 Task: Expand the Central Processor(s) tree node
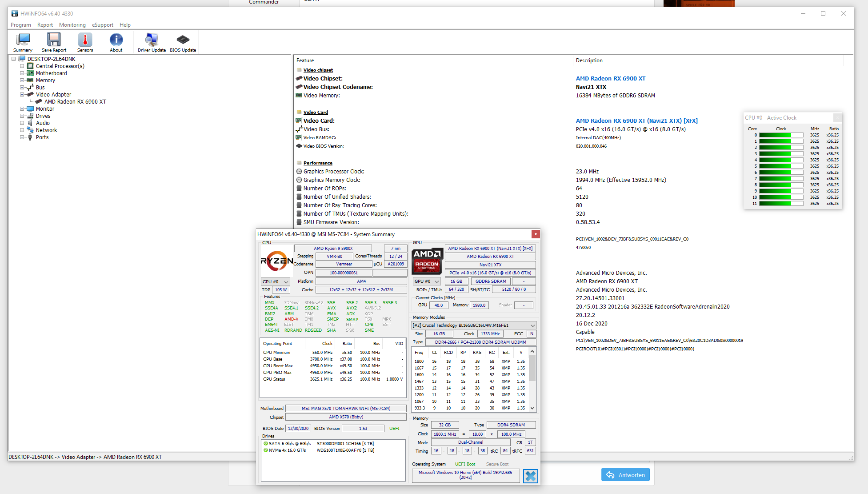point(22,66)
